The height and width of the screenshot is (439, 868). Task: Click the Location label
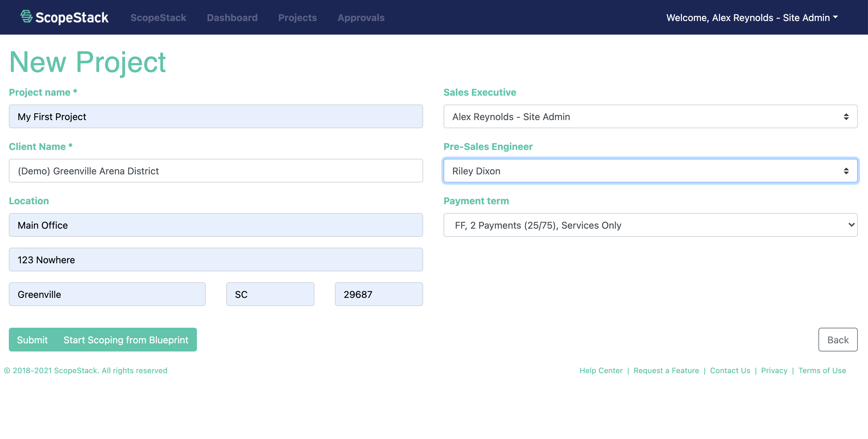pyautogui.click(x=29, y=201)
